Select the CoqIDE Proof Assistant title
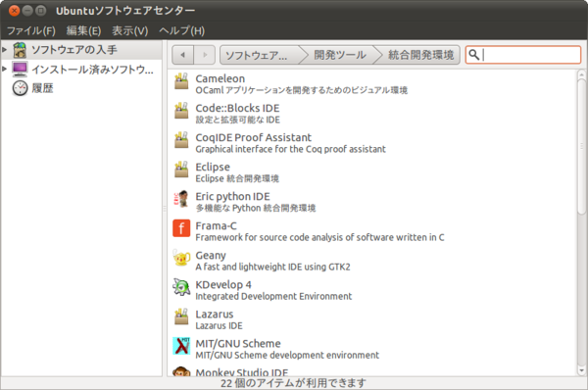The image size is (588, 390). [x=254, y=137]
